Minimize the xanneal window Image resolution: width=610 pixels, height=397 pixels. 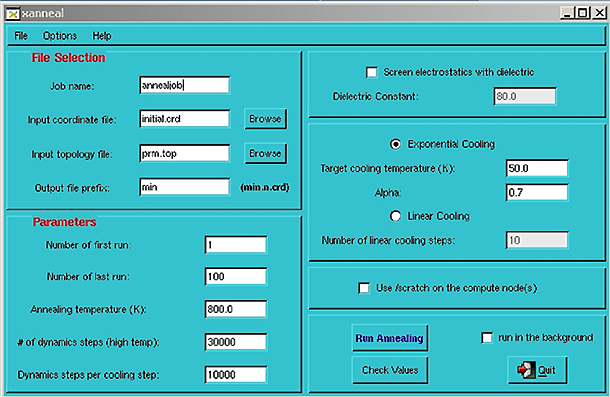click(x=568, y=13)
